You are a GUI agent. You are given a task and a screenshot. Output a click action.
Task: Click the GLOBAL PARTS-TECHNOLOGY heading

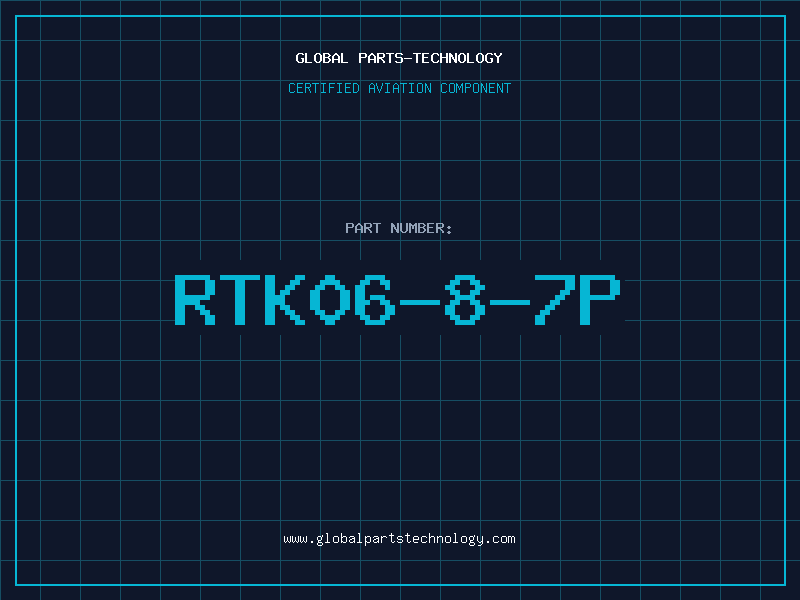pos(399,58)
